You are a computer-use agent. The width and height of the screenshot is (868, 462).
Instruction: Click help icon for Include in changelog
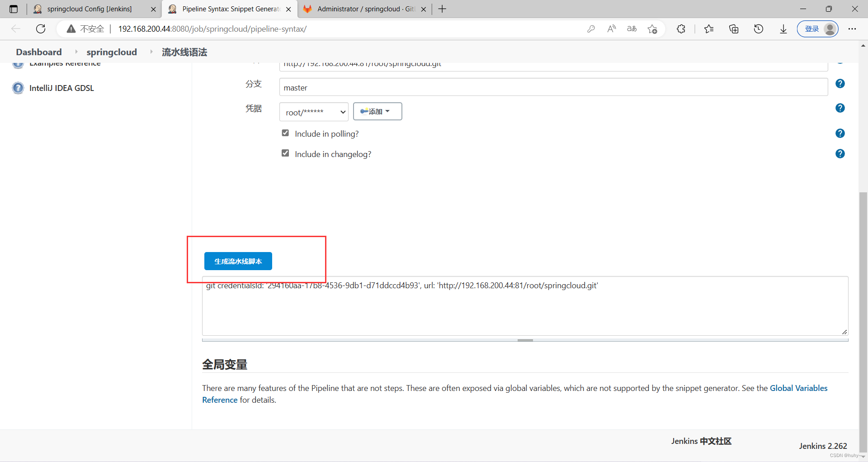pyautogui.click(x=840, y=154)
